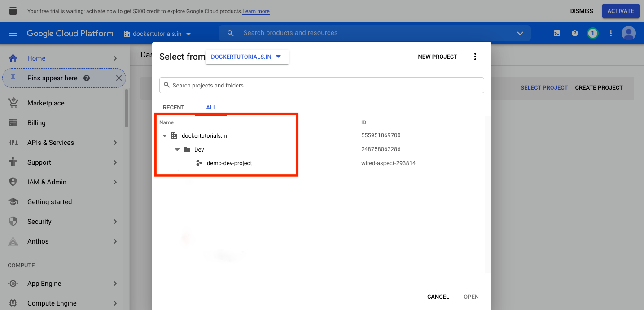This screenshot has width=644, height=310.
Task: Click the Compute Engine chip icon
Action: click(13, 303)
